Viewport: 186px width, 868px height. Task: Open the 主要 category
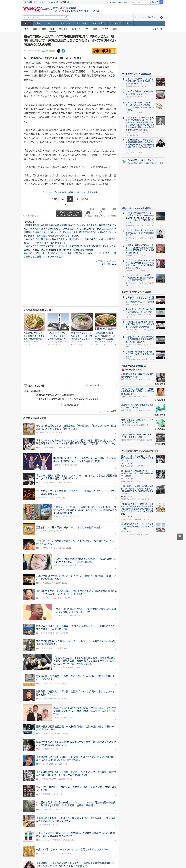(x=26, y=29)
